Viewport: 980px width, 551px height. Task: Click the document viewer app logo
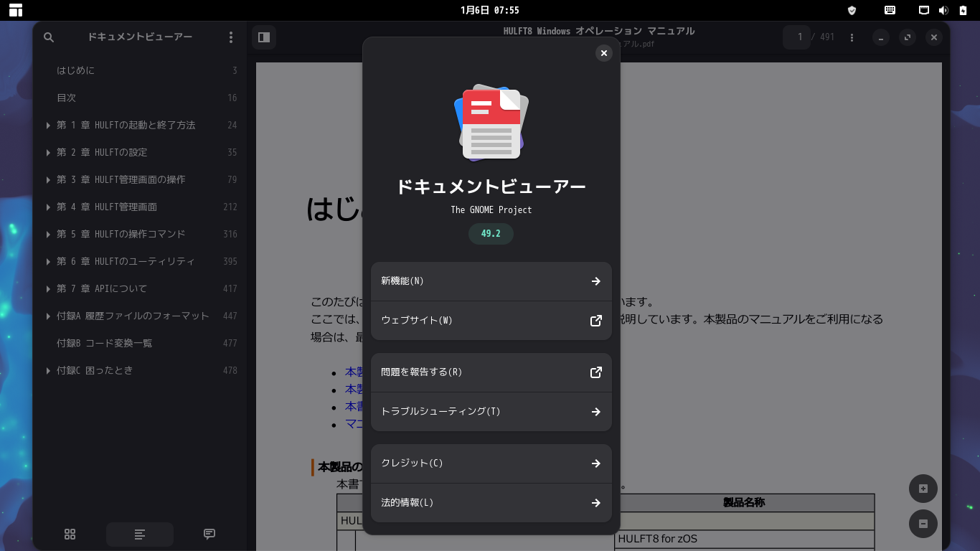491,123
